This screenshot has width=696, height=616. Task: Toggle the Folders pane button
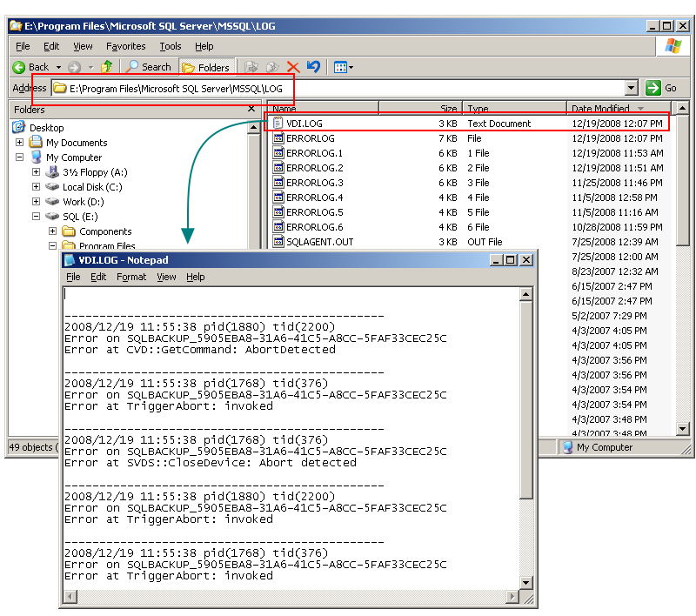pos(206,67)
